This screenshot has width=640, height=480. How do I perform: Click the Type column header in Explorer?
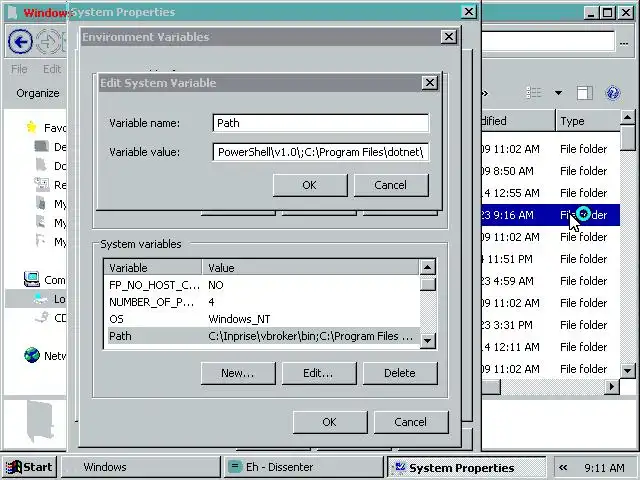coord(588,121)
